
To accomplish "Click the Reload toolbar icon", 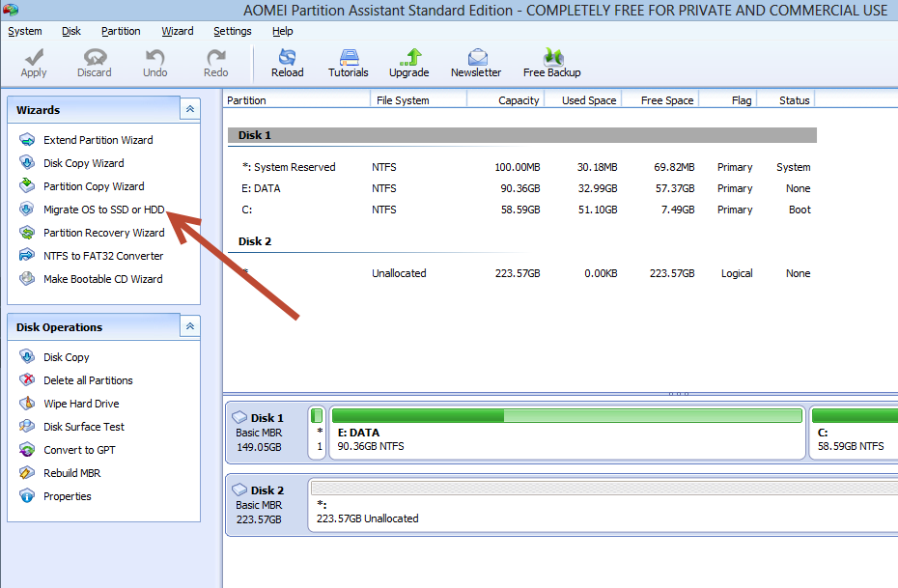I will pyautogui.click(x=287, y=58).
